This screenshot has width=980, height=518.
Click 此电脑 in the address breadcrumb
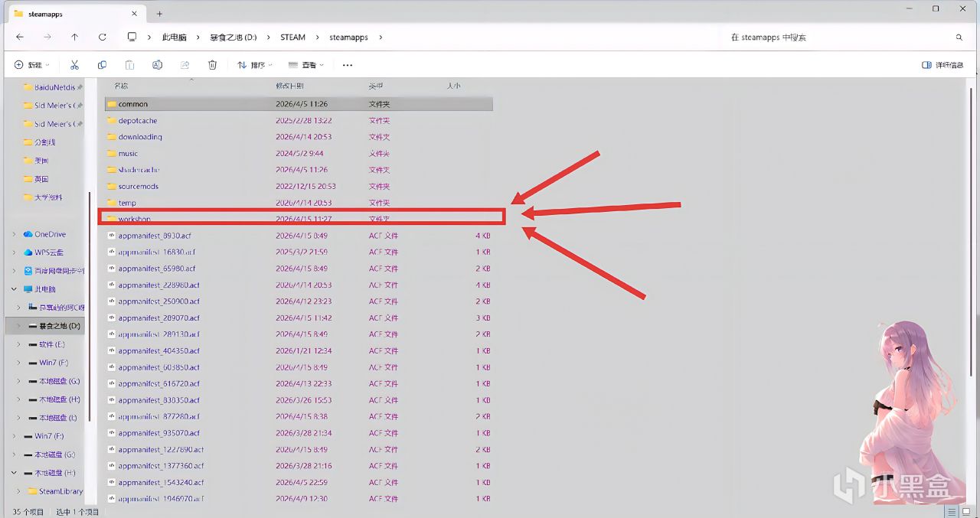[x=174, y=37]
